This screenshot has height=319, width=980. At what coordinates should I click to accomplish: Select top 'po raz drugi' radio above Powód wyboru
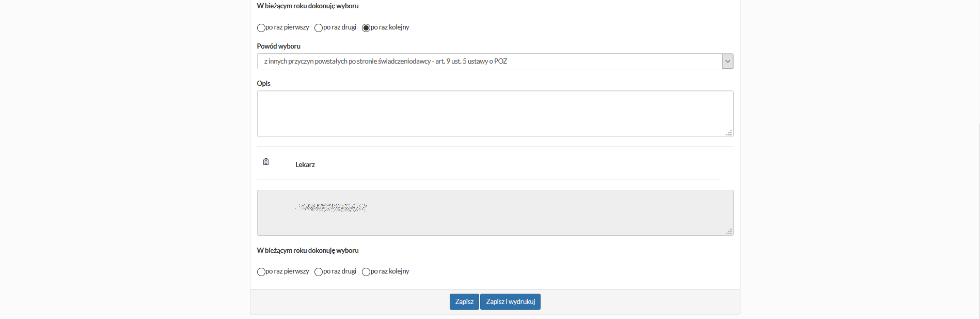tap(319, 28)
